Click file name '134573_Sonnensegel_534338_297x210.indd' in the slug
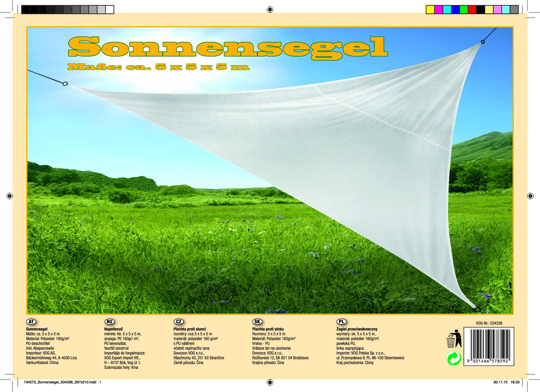Image resolution: width=540 pixels, height=392 pixels. coord(60,382)
